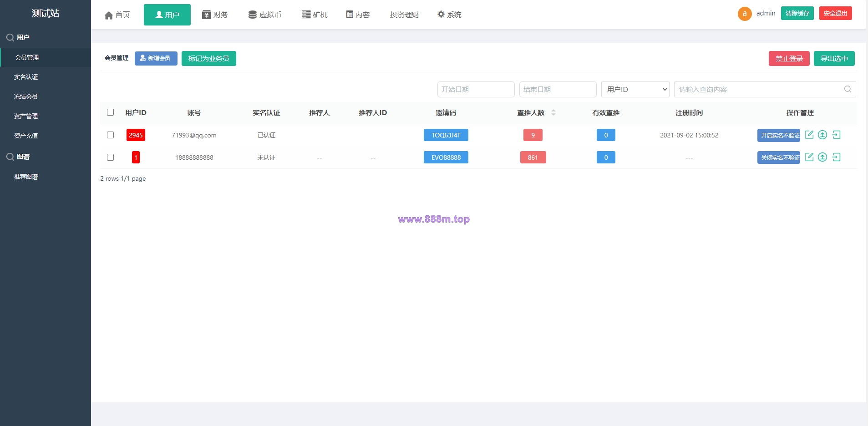Click registration time 2021-09-02 15:00:52
This screenshot has height=426, width=868.
pyautogui.click(x=689, y=135)
